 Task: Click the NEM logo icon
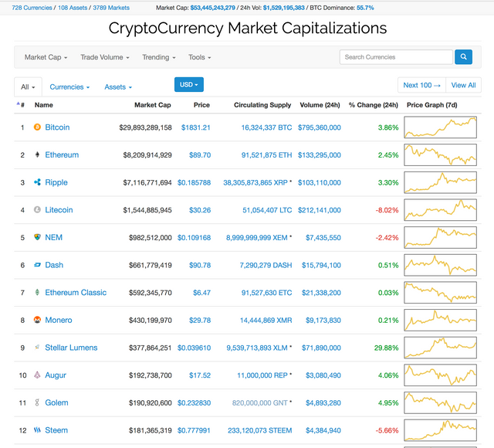pyautogui.click(x=37, y=237)
